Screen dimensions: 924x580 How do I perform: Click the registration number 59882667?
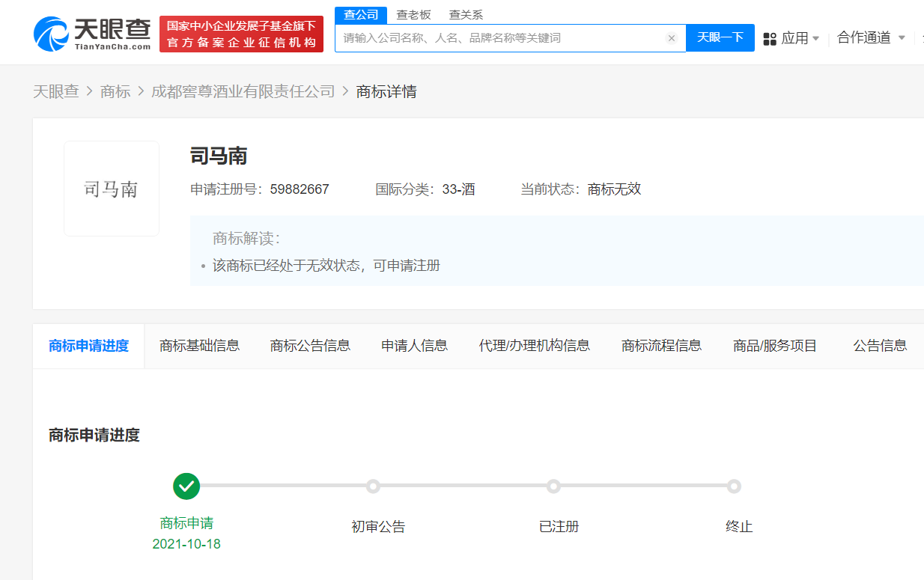click(299, 189)
